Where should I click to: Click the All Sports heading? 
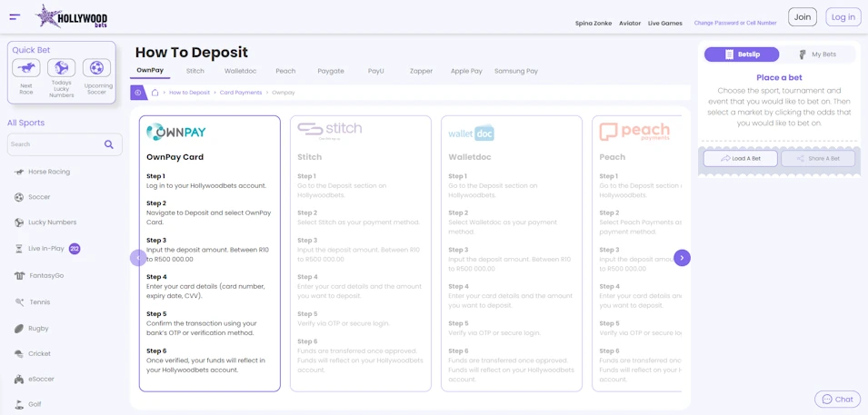[26, 123]
